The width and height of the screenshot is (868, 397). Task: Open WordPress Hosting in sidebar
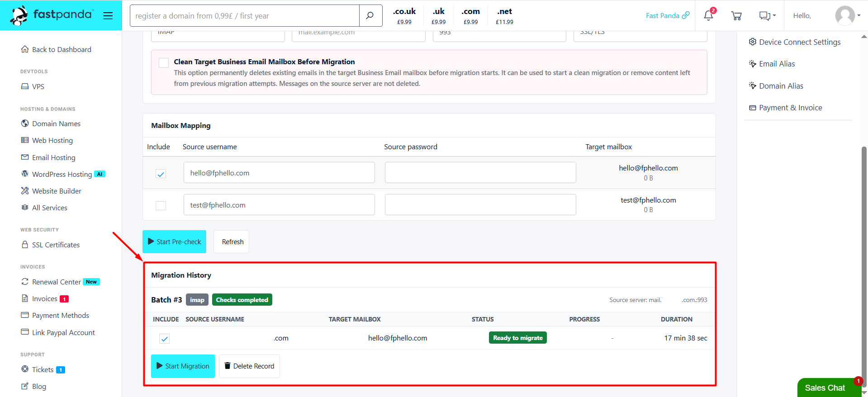click(x=63, y=174)
